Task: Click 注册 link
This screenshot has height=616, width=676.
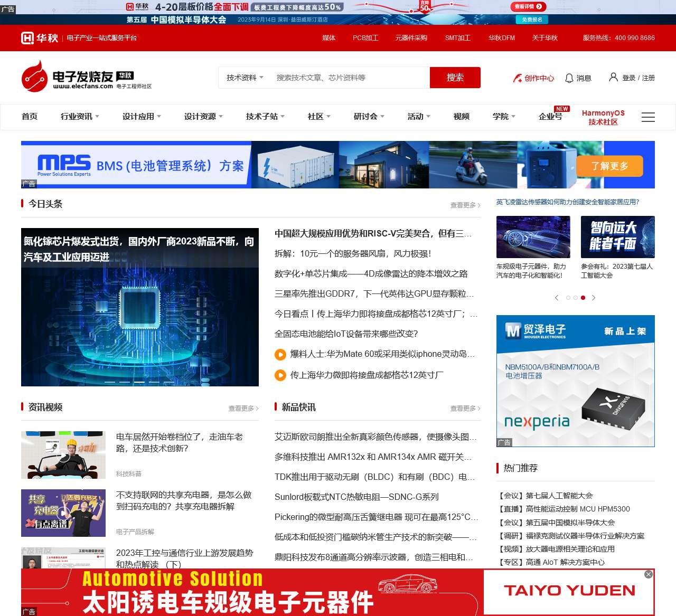Action: coord(649,78)
